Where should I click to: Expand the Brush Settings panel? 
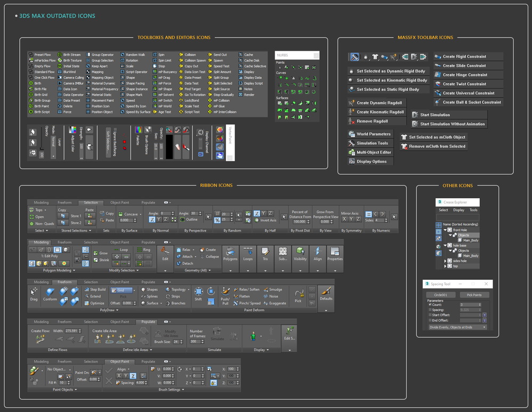click(x=171, y=390)
